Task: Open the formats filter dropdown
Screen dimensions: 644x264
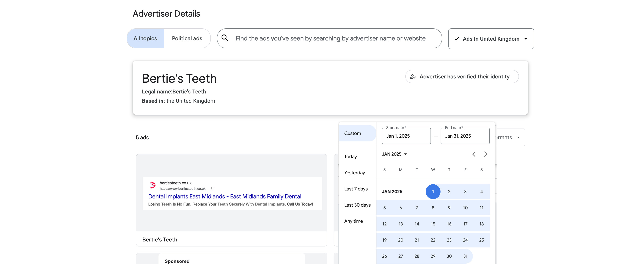Action: point(510,137)
